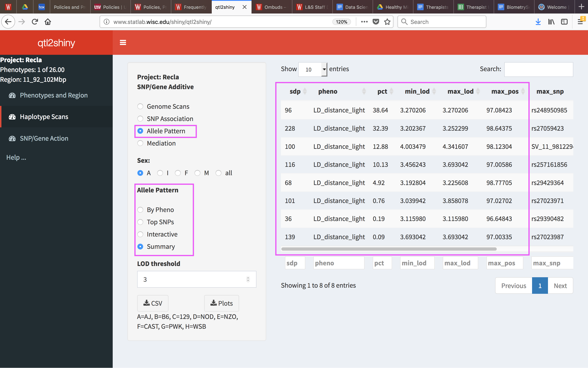The image size is (588, 368).
Task: Choose sex option M
Action: [197, 173]
